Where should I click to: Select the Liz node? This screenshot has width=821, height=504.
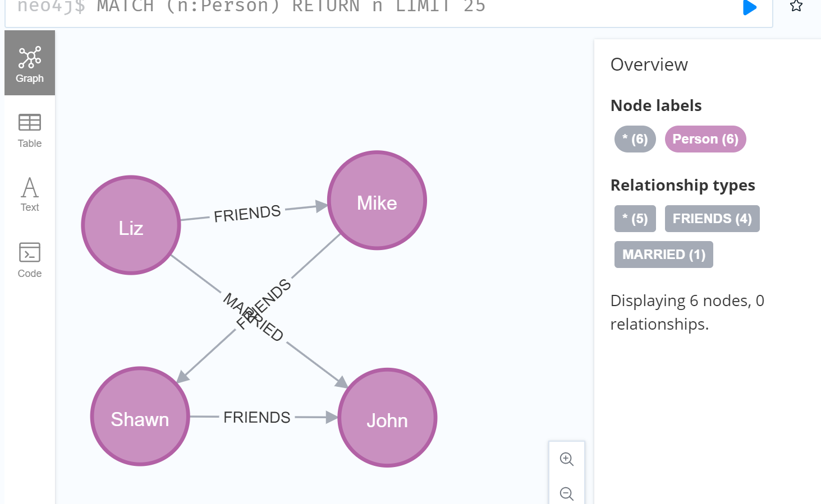point(131,225)
